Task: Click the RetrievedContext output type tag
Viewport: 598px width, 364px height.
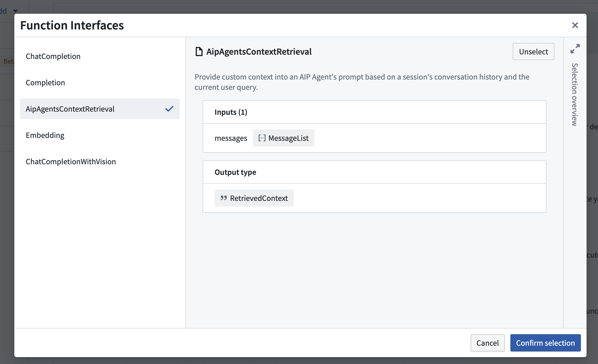Action: [x=254, y=198]
